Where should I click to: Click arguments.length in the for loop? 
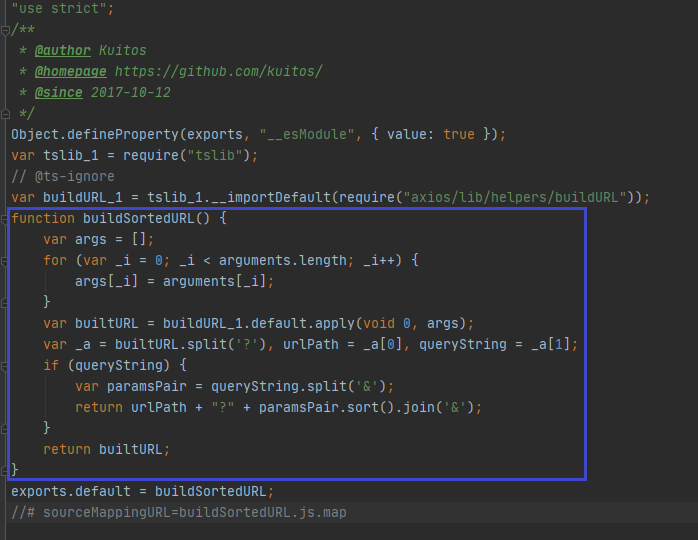[x=283, y=260]
